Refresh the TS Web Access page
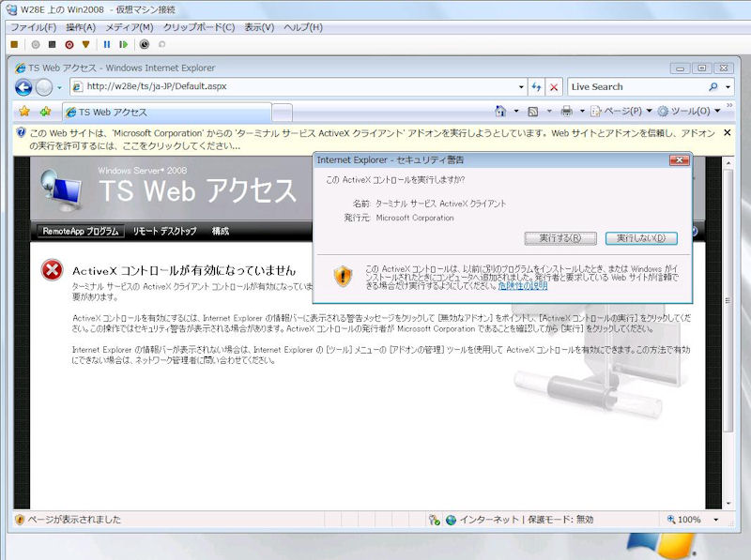The height and width of the screenshot is (560, 751). [x=536, y=87]
